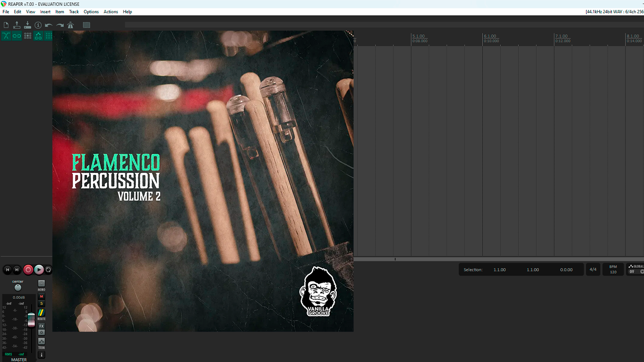This screenshot has height=362, width=644.
Task: Toggle master FX bypass power icon
Action: click(x=41, y=332)
